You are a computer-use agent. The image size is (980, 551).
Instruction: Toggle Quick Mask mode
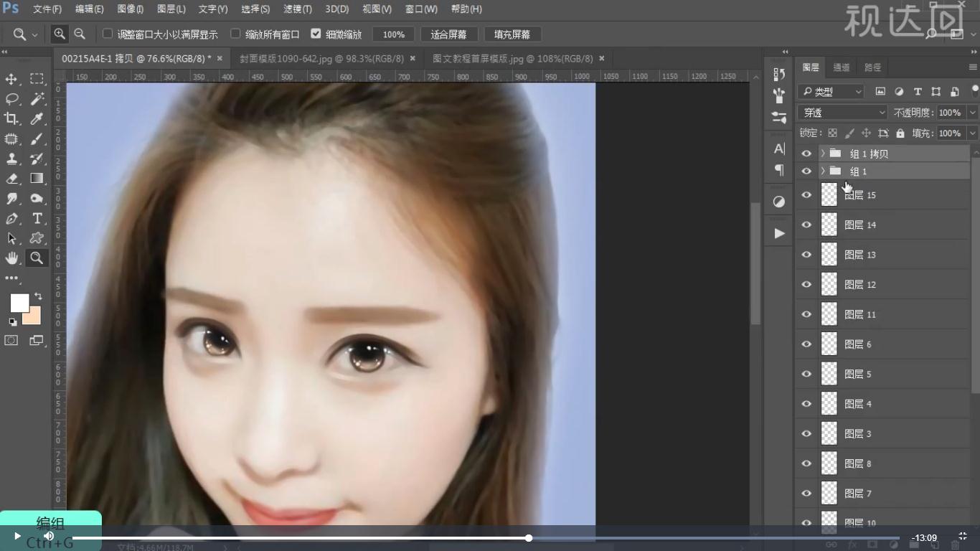click(11, 340)
